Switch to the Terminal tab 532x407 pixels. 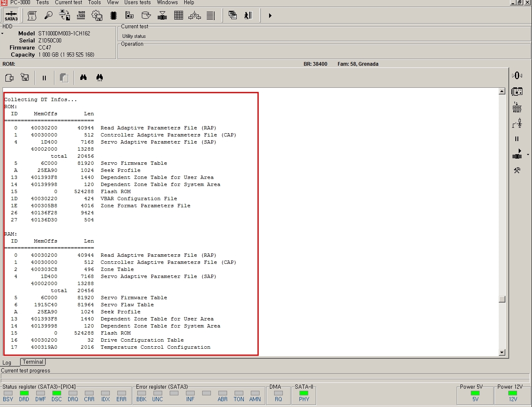[33, 362]
